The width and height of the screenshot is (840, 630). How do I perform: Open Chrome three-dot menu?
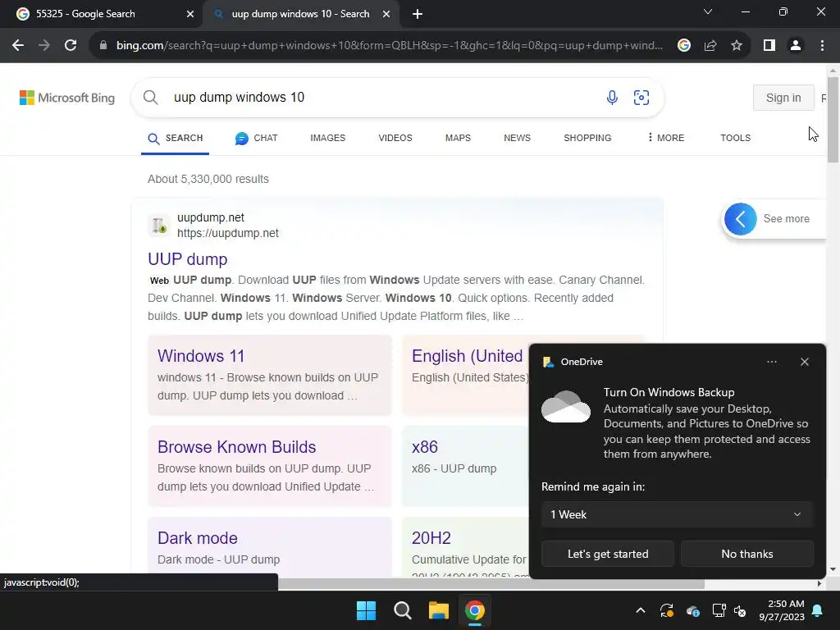pos(822,46)
